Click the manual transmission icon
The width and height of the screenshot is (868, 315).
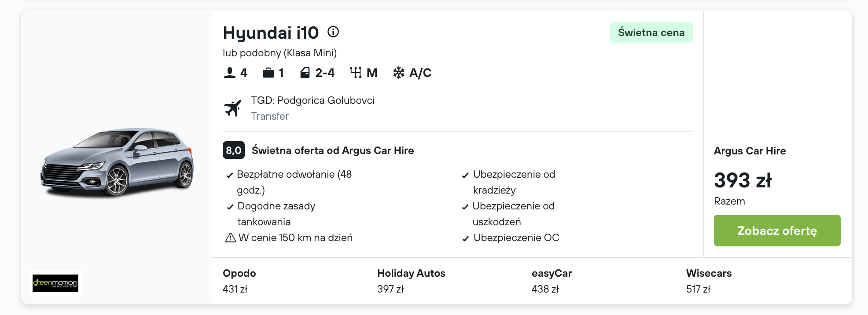(x=356, y=73)
